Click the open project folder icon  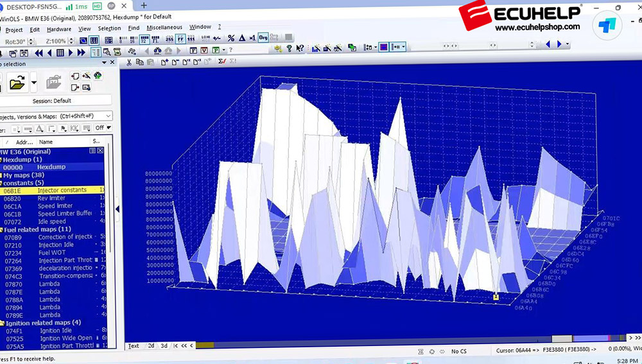coord(17,83)
